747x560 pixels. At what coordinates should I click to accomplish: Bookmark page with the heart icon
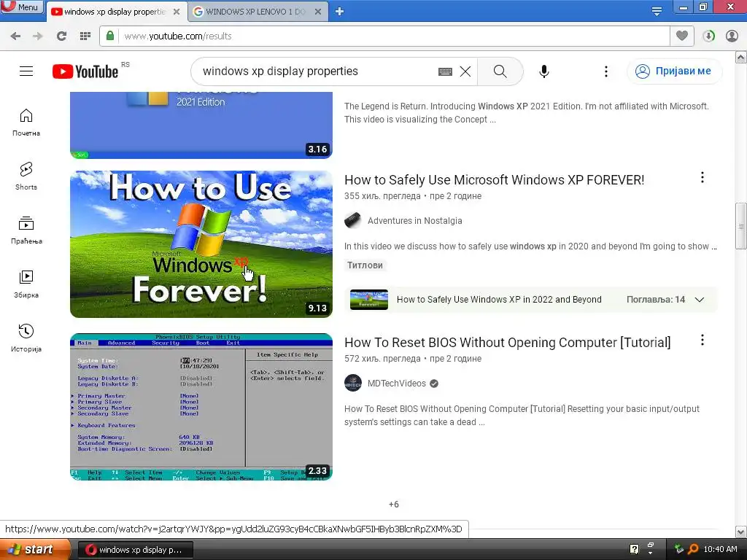click(682, 36)
